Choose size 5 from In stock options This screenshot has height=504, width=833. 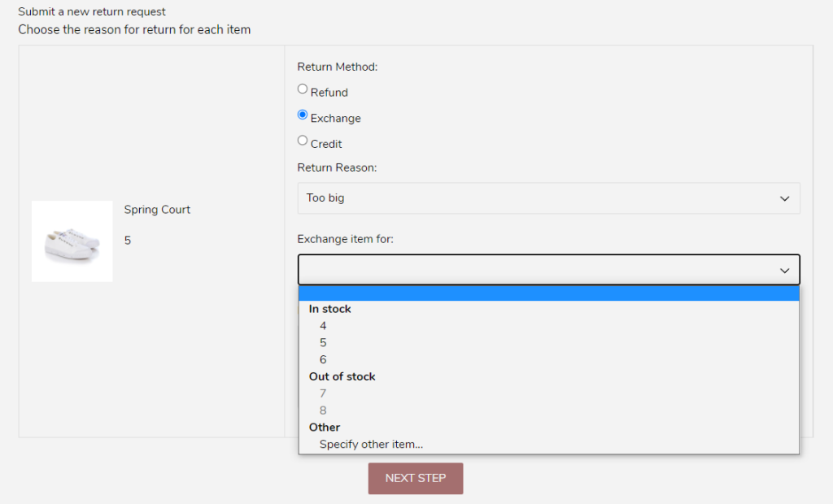coord(549,342)
